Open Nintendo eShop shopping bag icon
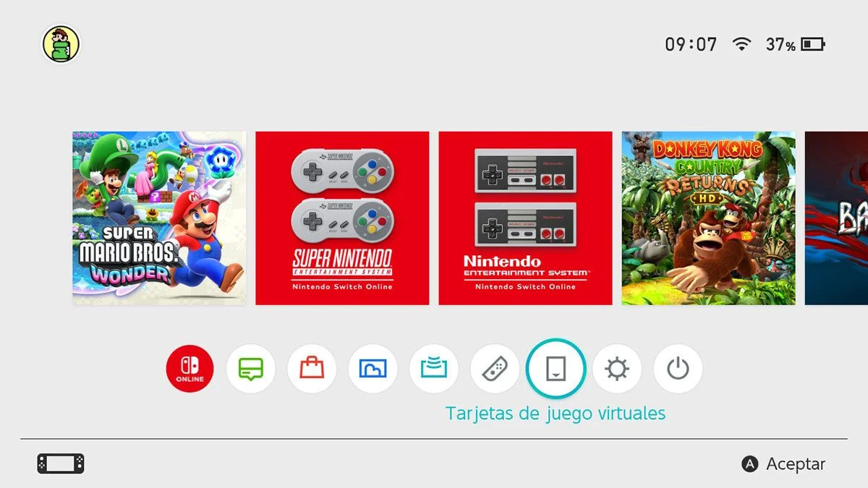The image size is (868, 488). pyautogui.click(x=312, y=369)
